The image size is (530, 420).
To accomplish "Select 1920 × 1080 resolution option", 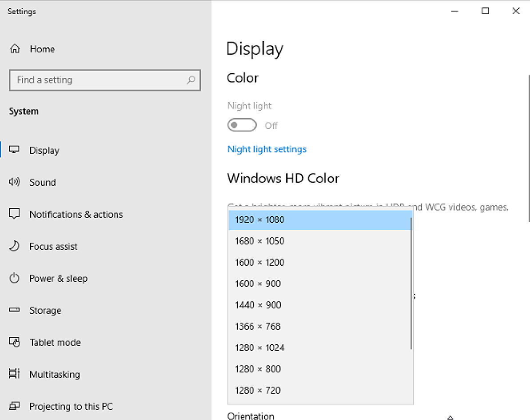I will [x=320, y=220].
